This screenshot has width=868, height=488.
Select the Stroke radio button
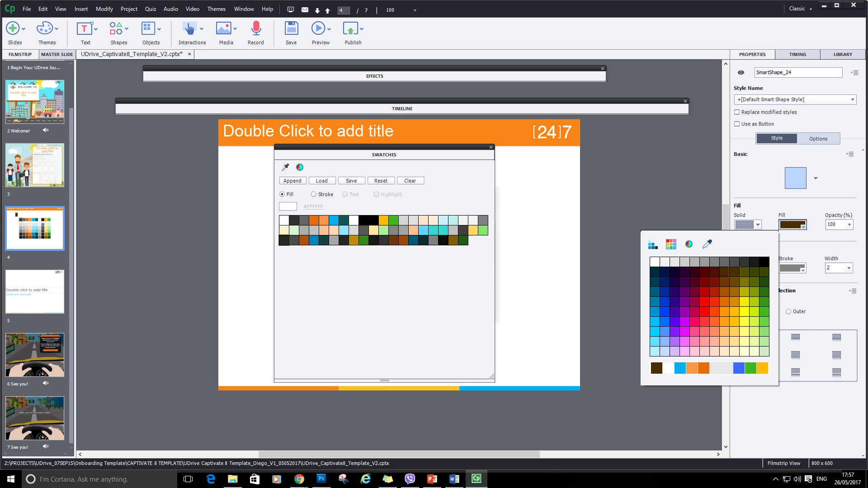pos(313,194)
